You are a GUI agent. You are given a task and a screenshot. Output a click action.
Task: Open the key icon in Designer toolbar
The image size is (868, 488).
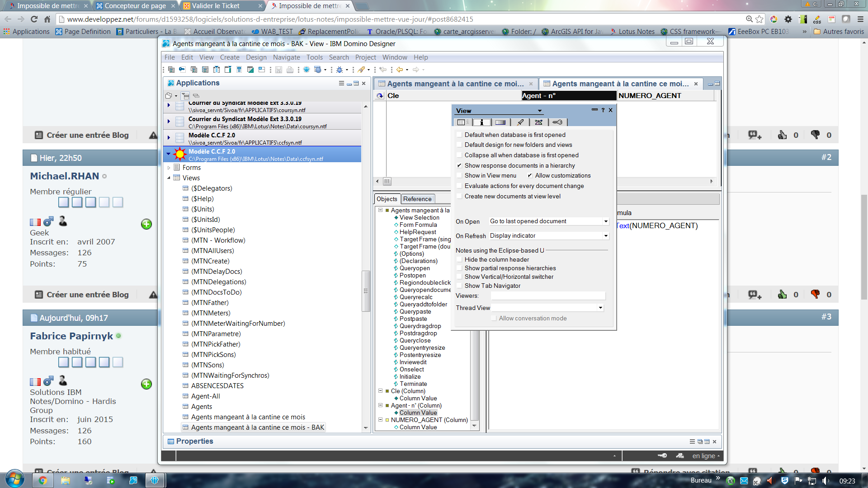(x=182, y=70)
